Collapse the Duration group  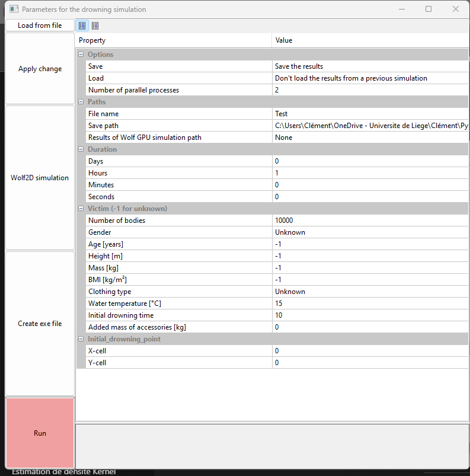click(x=81, y=149)
